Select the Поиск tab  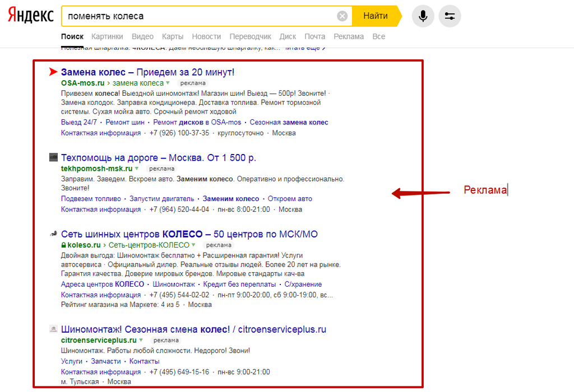pos(72,36)
